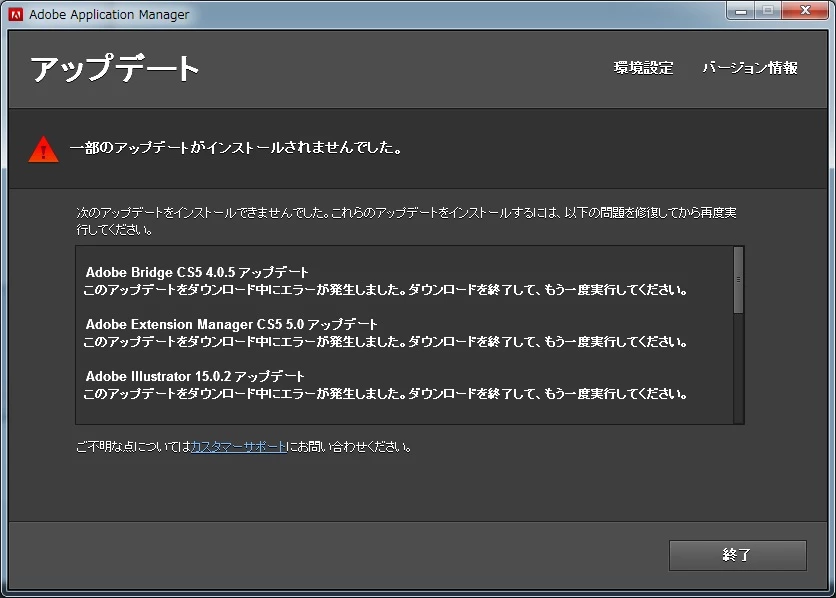Click the disabled maximize window button
Screen dimensions: 836x598
[768, 11]
